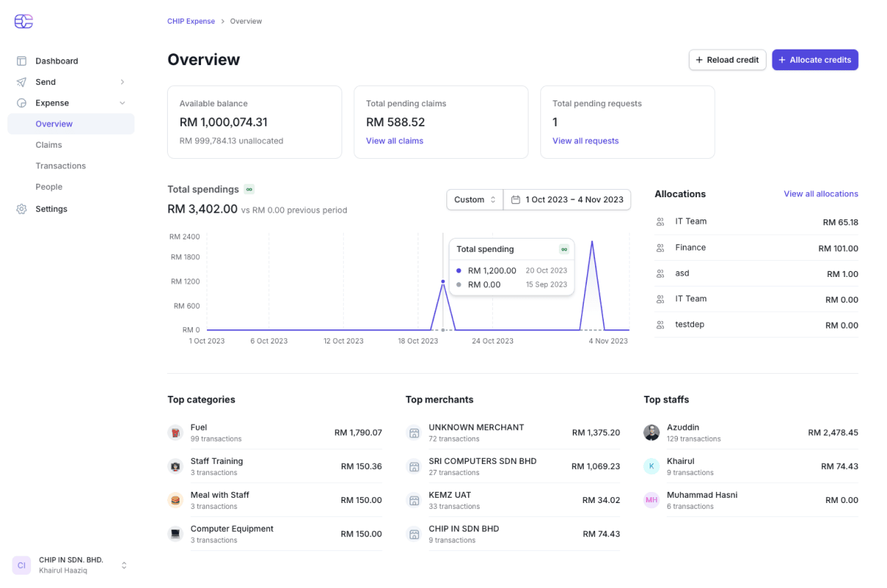
Task: Click the CHIP logo icon
Action: (24, 21)
